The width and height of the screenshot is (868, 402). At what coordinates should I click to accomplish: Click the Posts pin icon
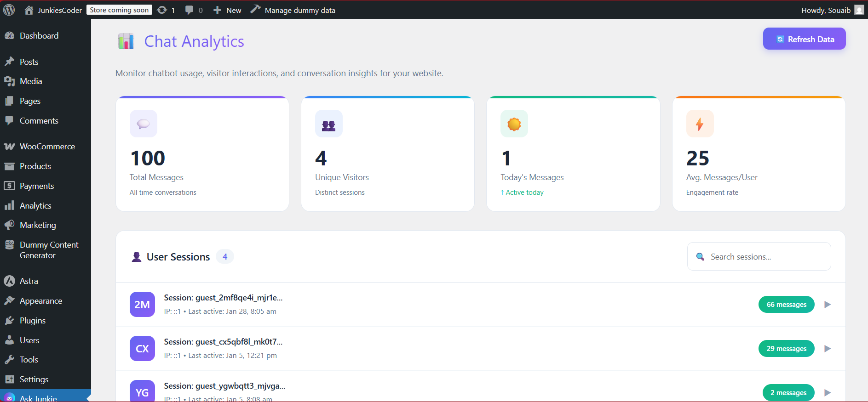[9, 62]
